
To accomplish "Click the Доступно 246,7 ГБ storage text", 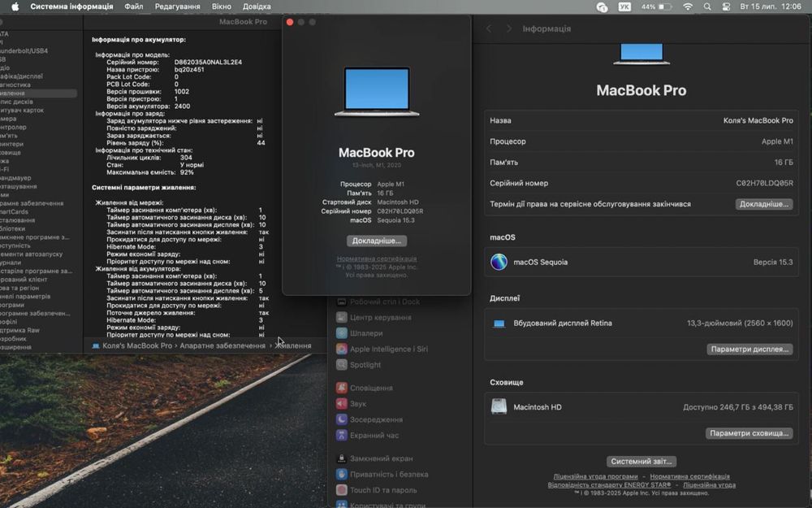I will pos(738,407).
